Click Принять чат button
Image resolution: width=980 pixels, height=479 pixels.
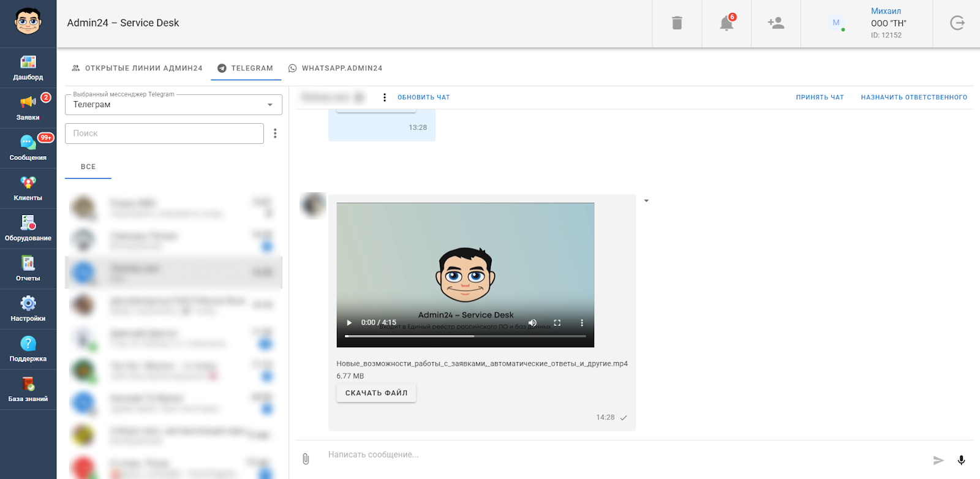click(820, 97)
